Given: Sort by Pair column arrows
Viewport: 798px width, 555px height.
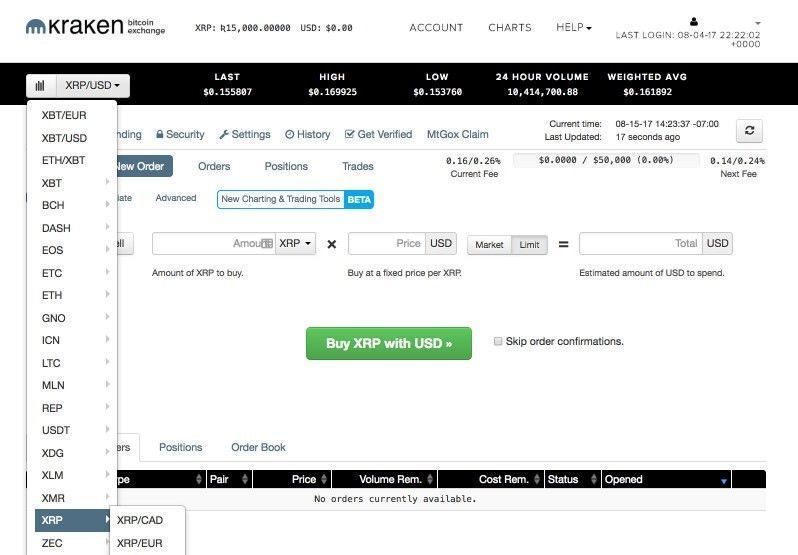Looking at the screenshot, I should point(245,479).
